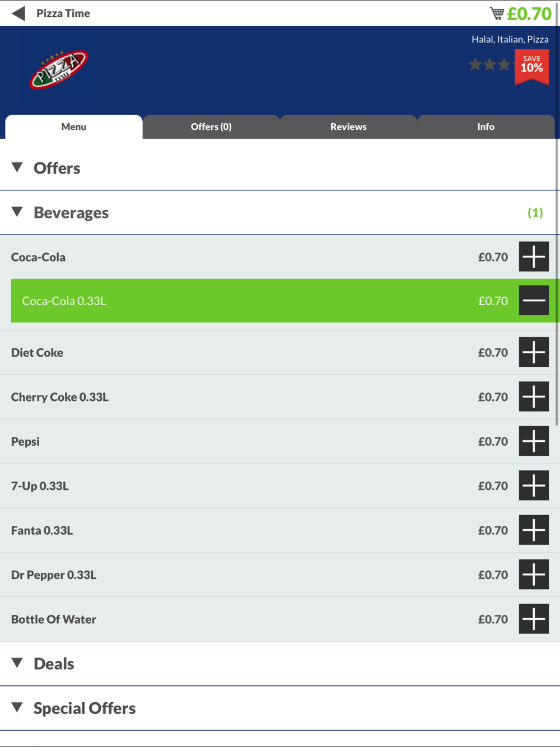Click the Beverages item count (1)
This screenshot has height=747, width=560.
pyautogui.click(x=535, y=213)
